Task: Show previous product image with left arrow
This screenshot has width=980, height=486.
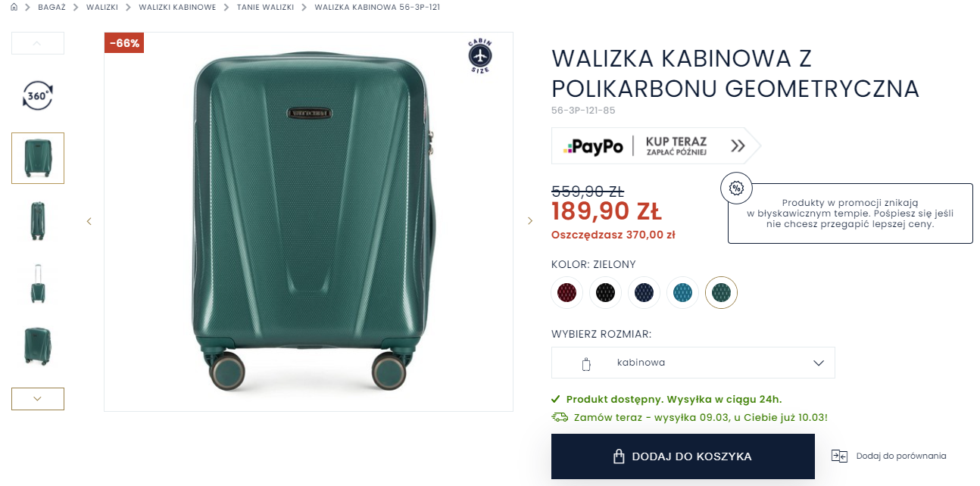Action: click(89, 221)
